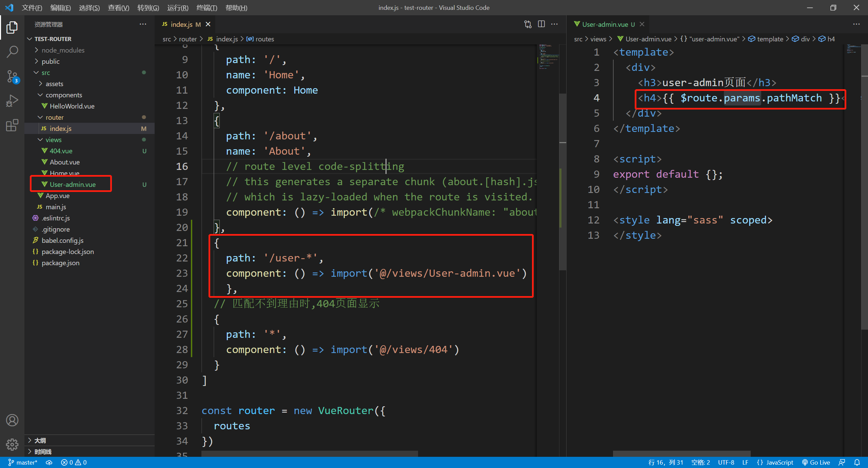
Task: Click the master* git branch indicator
Action: tap(23, 462)
